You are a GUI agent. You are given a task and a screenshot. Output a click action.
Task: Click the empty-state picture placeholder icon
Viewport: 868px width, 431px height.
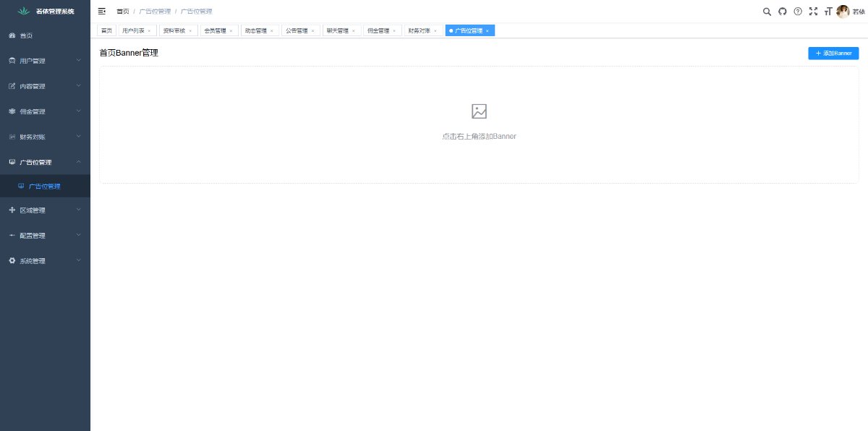479,111
